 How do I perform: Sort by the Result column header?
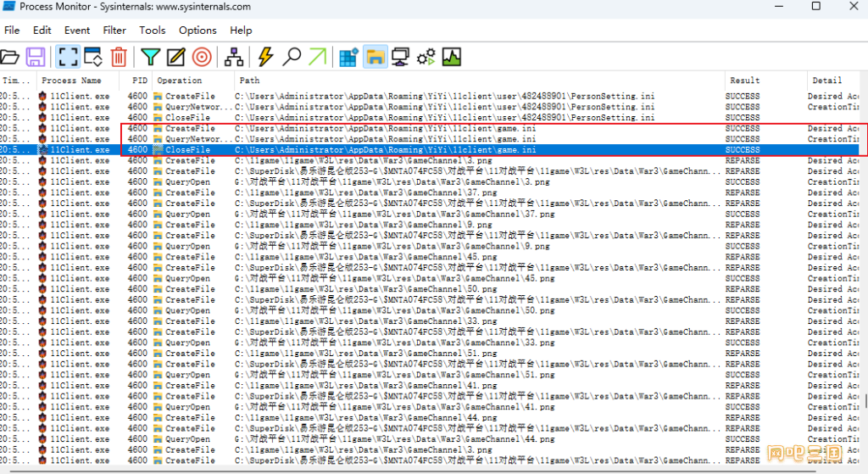click(x=765, y=81)
